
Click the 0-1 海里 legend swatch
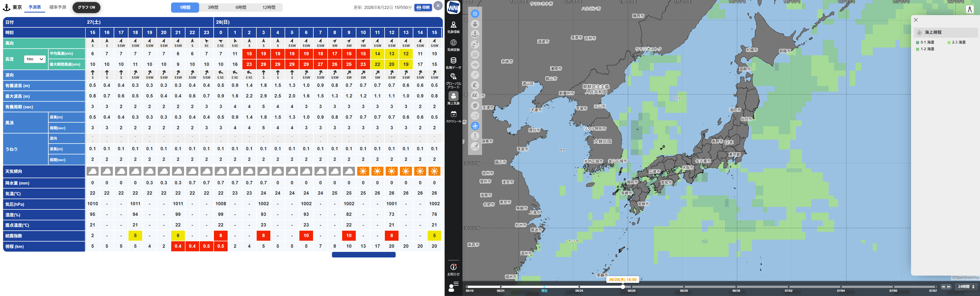click(x=918, y=43)
